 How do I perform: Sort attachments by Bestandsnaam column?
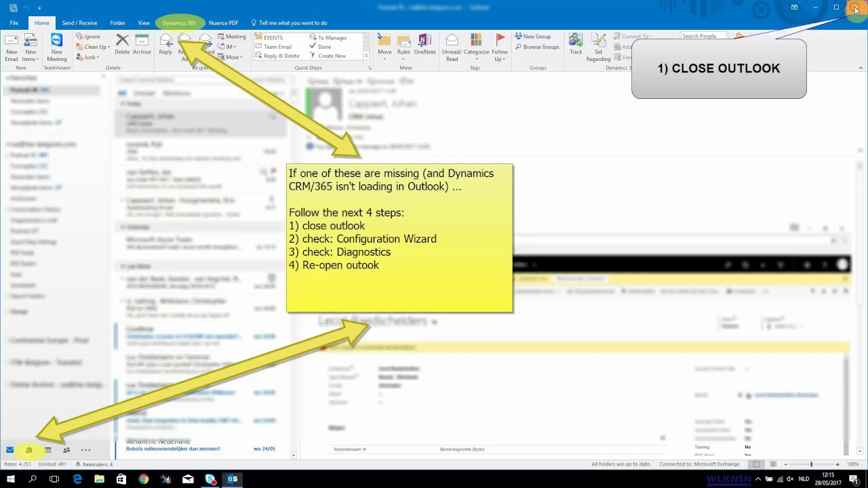[x=350, y=449]
